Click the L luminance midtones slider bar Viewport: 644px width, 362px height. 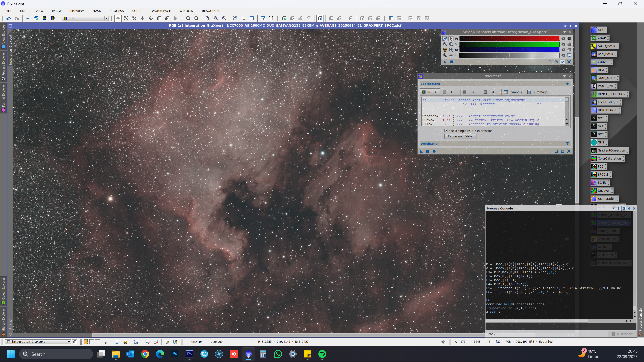coord(509,55)
